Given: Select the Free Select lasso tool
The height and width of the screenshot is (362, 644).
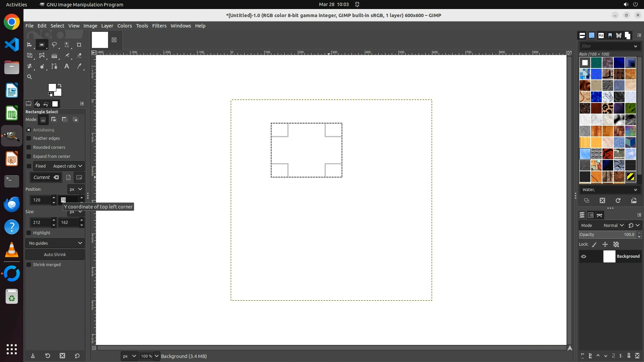Looking at the screenshot, I should point(54,45).
